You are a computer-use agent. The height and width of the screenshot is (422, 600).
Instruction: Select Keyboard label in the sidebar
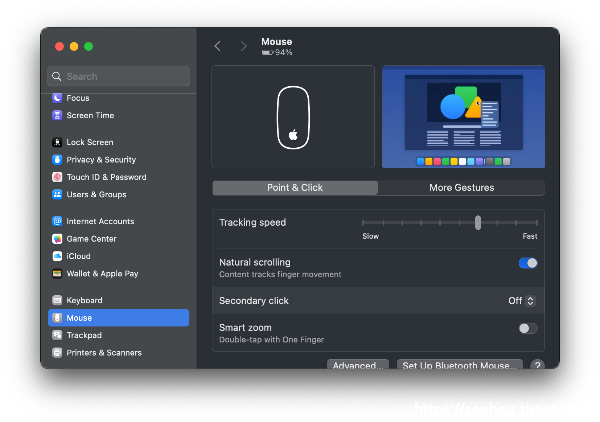84,300
